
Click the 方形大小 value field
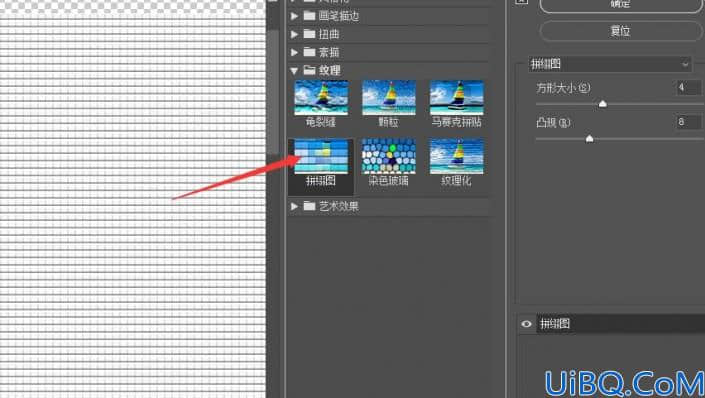(688, 87)
